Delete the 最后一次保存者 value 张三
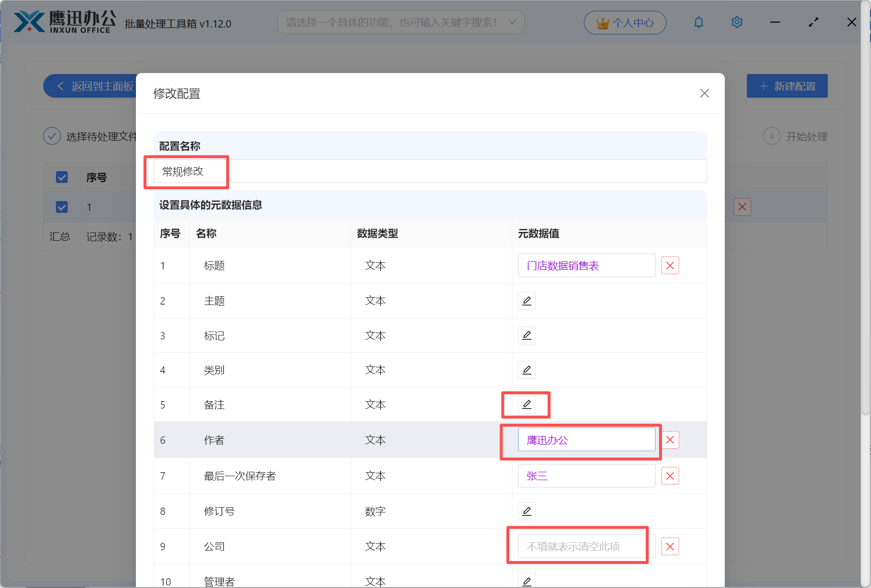The width and height of the screenshot is (871, 588). (x=670, y=476)
